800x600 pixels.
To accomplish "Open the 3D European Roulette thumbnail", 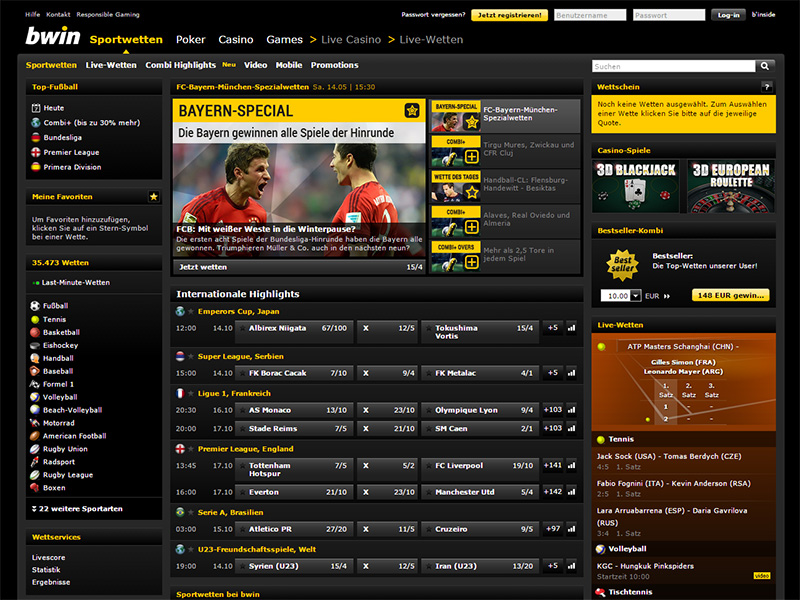I will [731, 186].
